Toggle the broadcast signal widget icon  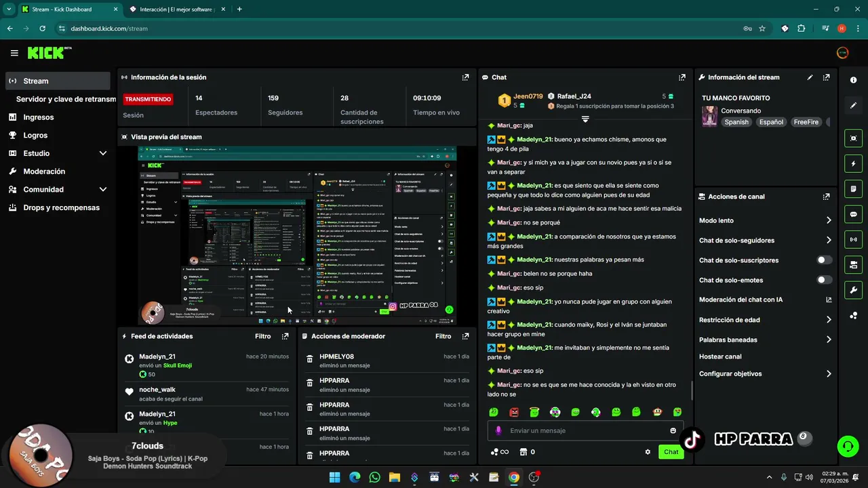point(853,239)
